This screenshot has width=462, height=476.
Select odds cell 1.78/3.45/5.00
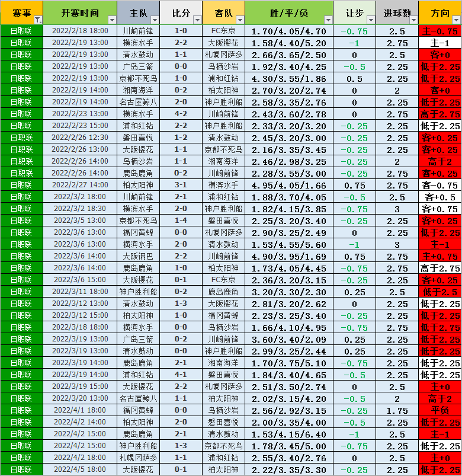tap(289, 445)
